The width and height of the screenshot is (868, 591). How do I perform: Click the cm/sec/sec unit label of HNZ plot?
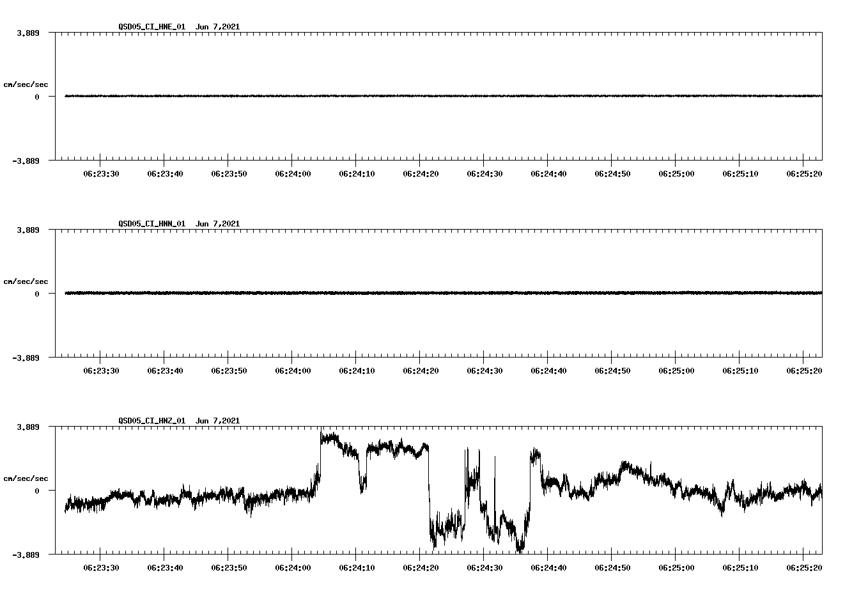pyautogui.click(x=26, y=478)
